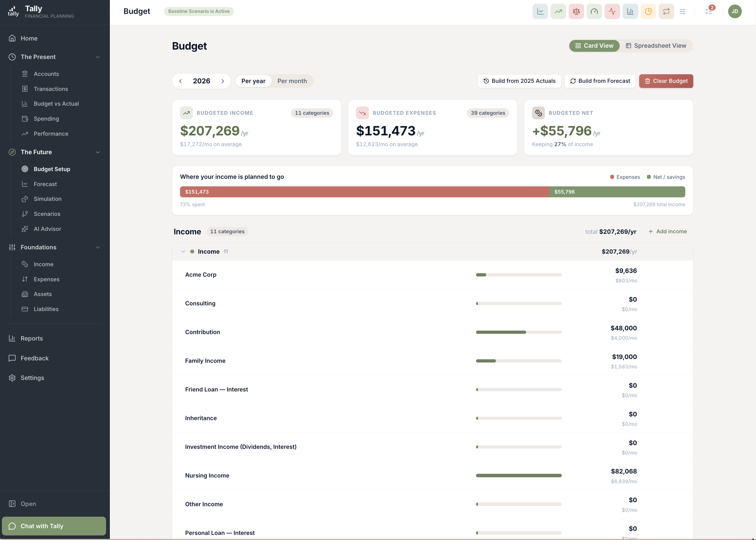Open Foundations Income page
756x540 pixels.
pyautogui.click(x=43, y=264)
